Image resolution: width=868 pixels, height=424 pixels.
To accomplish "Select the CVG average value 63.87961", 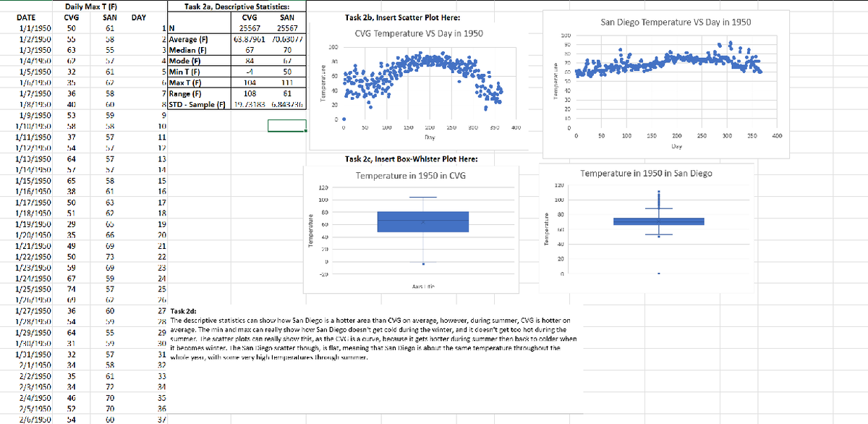I will 250,38.
